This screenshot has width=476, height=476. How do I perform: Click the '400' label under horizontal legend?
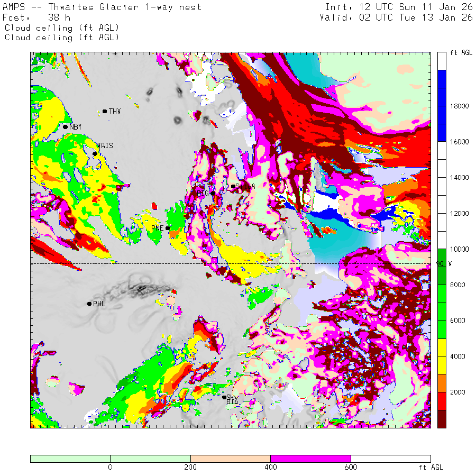(270, 467)
